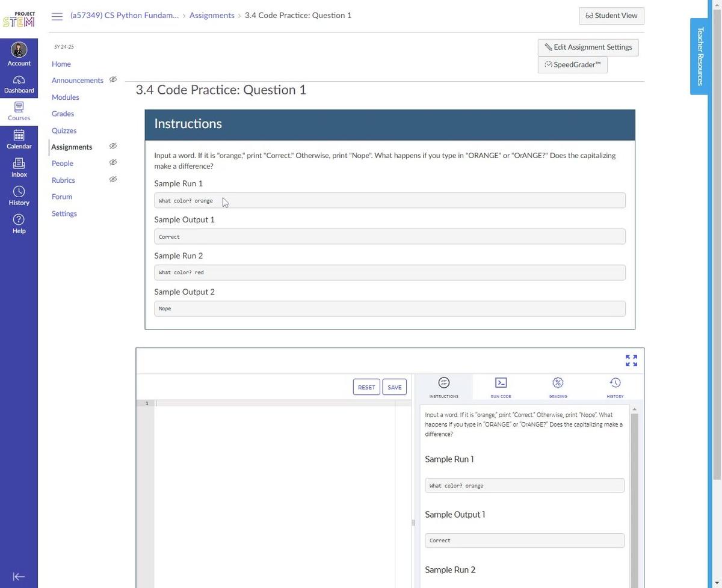
Task: Toggle the course navigation hamburger menu
Action: (x=57, y=16)
